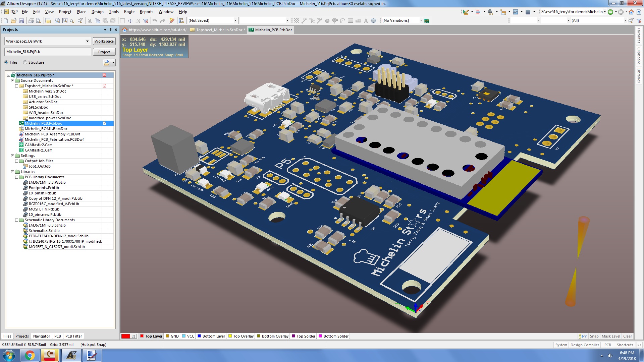The width and height of the screenshot is (644, 362).
Task: Open the No Variations dropdown
Action: [x=421, y=20]
